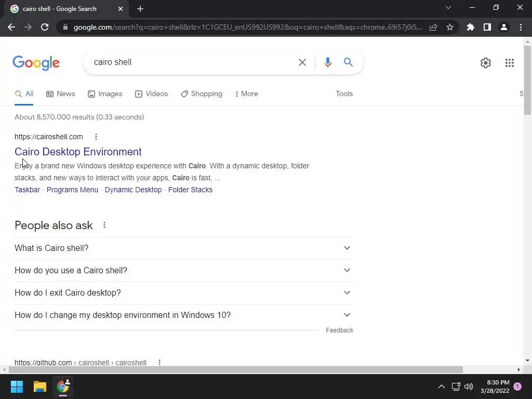Start voice search with the microphone
This screenshot has width=532, height=399.
[x=327, y=62]
